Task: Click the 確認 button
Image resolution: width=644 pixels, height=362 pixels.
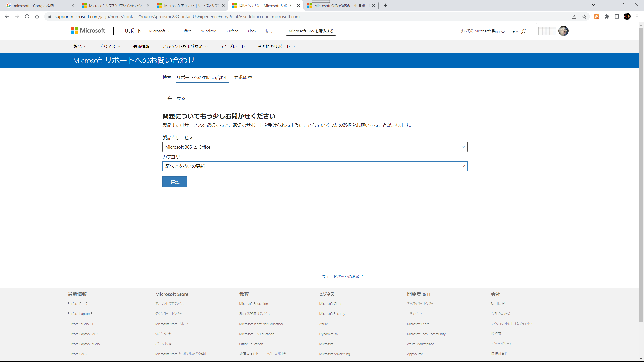Action: [175, 182]
